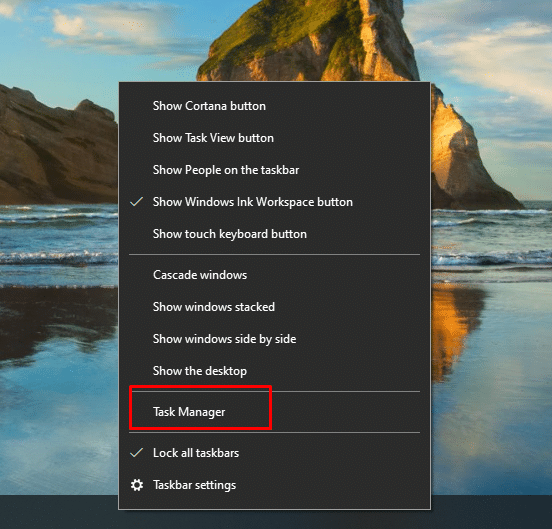Click the rock wallpaper above the menu to dismiss it
The width and height of the screenshot is (552, 529).
(310, 40)
